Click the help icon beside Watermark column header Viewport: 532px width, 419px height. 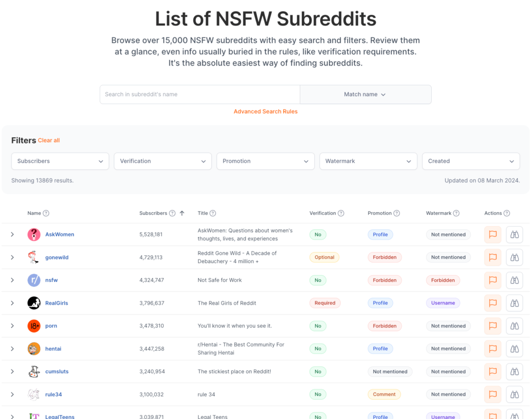(x=456, y=213)
